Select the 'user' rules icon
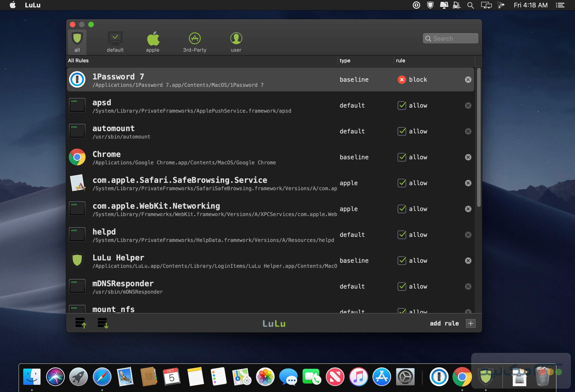Image resolution: width=575 pixels, height=392 pixels. [x=236, y=42]
